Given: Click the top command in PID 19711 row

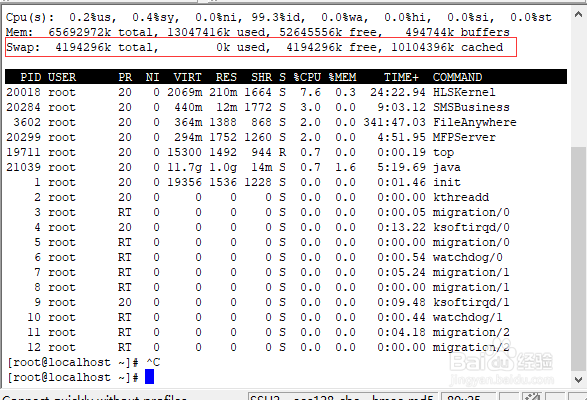Looking at the screenshot, I should (443, 152).
